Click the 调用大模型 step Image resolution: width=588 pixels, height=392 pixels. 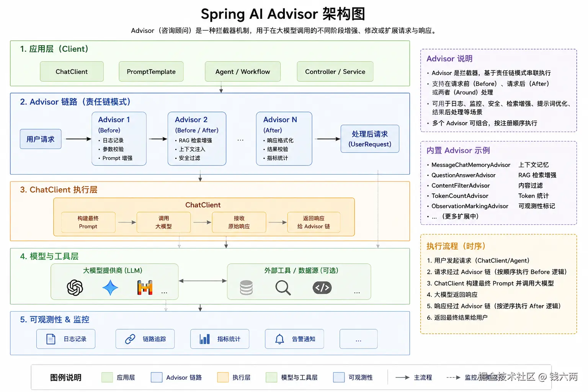(163, 222)
